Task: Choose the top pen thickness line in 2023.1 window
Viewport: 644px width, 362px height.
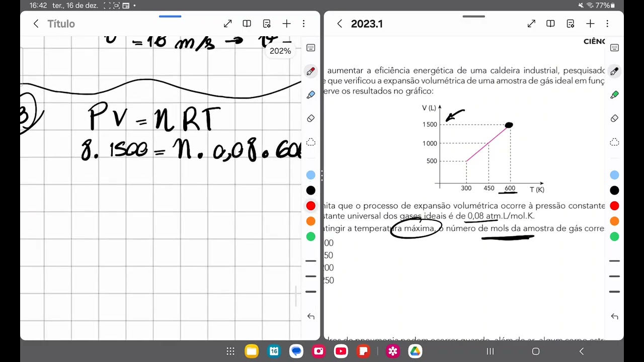Action: 614,260
